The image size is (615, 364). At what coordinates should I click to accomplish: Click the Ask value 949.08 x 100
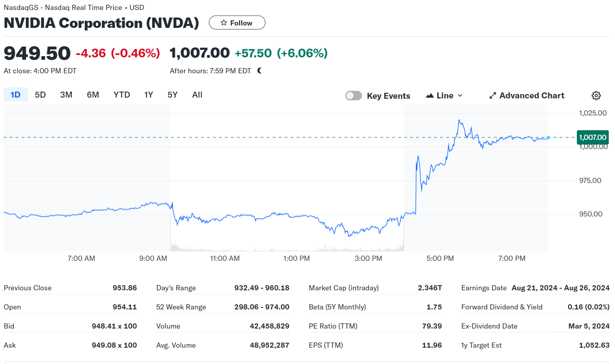pyautogui.click(x=114, y=345)
